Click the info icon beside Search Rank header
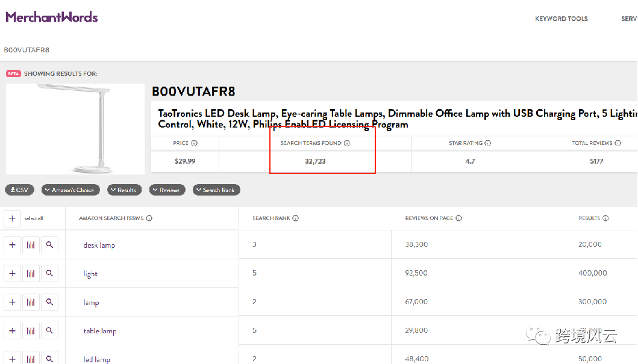The image size is (638, 364). [x=295, y=218]
